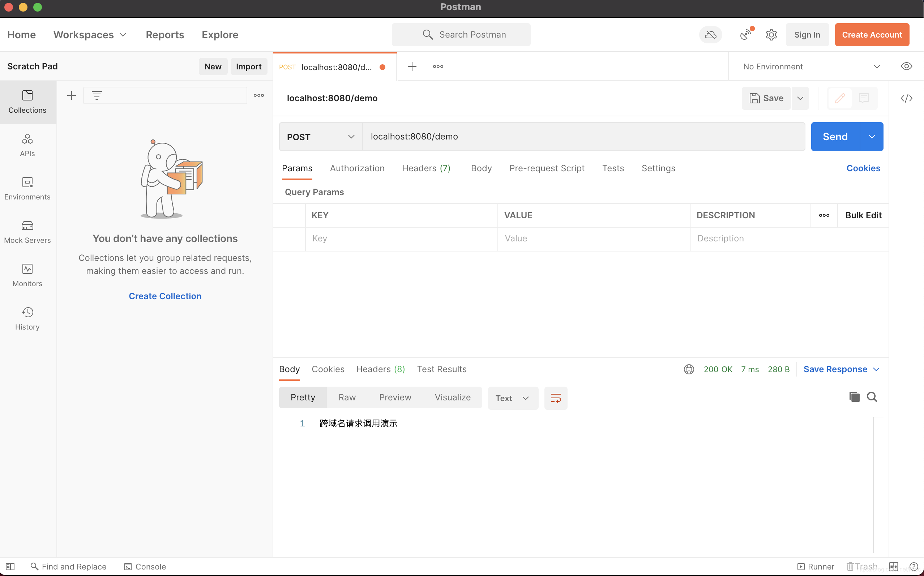This screenshot has height=576, width=924.
Task: Open the capture requests satellite icon
Action: pos(746,35)
